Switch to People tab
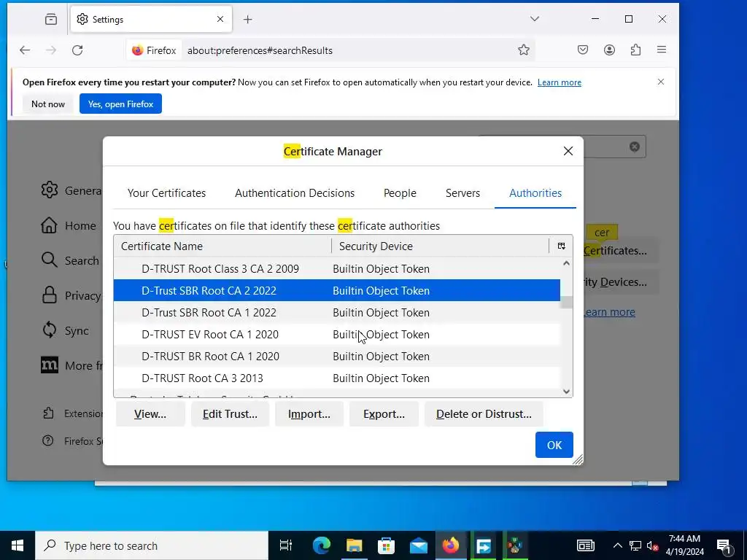The width and height of the screenshot is (747, 560). point(400,192)
